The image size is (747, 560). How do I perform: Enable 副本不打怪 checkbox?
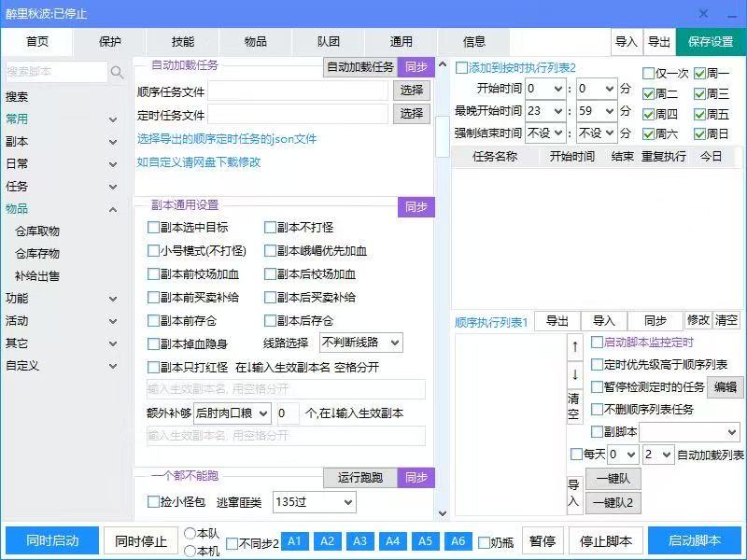[270, 228]
